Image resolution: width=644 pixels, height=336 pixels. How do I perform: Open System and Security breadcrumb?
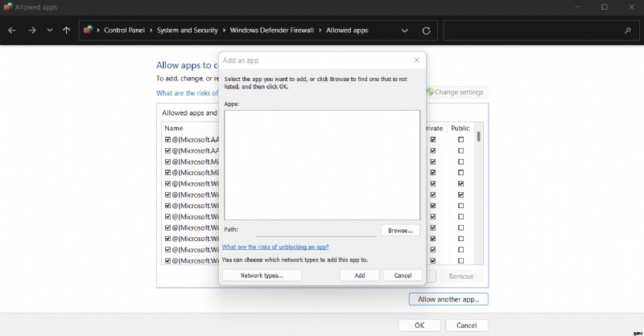[x=188, y=31]
